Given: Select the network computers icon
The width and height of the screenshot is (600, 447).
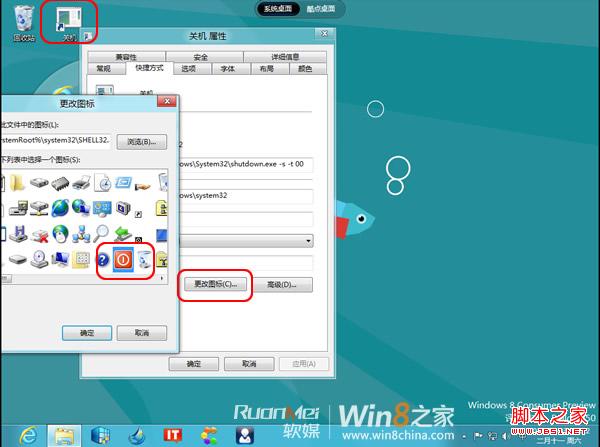Looking at the screenshot, I should tap(81, 233).
